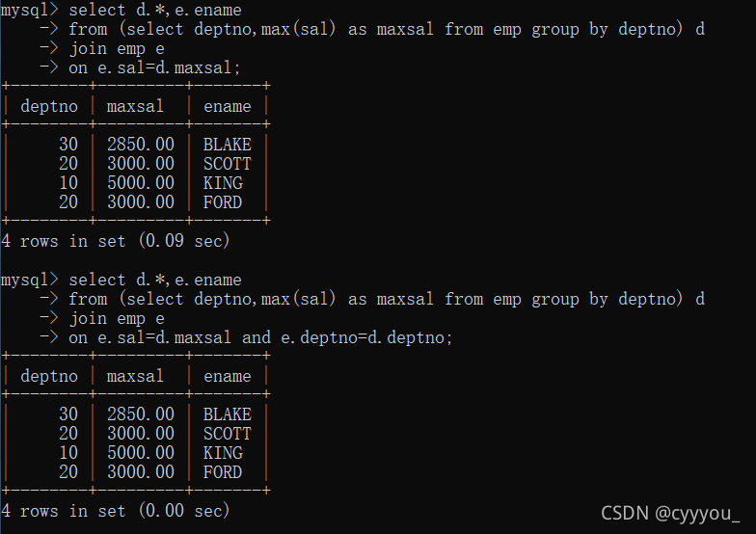Click the CSDN @cyyyou_ watermark
The width and height of the screenshot is (756, 534).
click(x=670, y=514)
